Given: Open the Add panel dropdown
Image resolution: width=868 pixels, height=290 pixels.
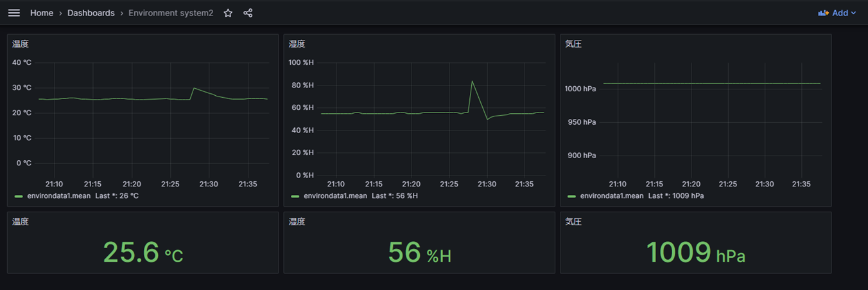Looking at the screenshot, I should pyautogui.click(x=837, y=13).
